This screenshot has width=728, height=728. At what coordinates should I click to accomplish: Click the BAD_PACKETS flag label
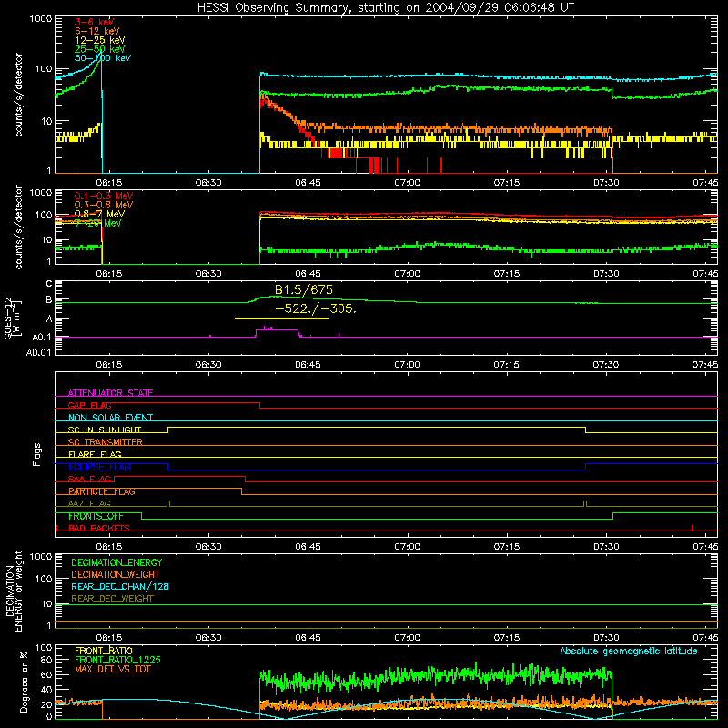[99, 528]
